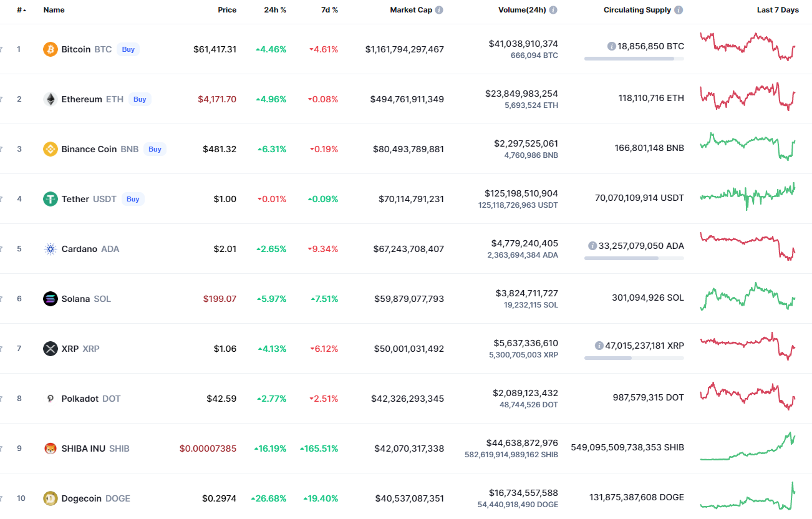Click Dogecoin 24h change 26.68%

coord(269,498)
